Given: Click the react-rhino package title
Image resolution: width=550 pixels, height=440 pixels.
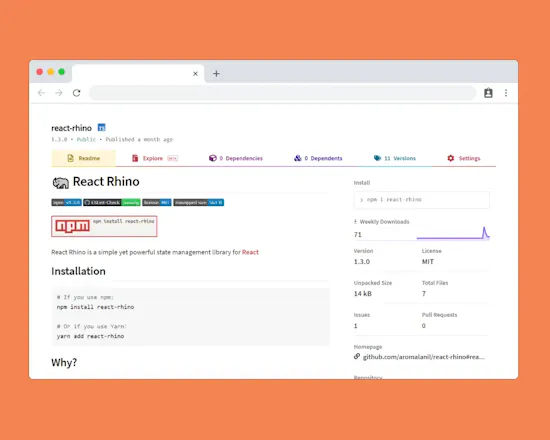Looking at the screenshot, I should point(71,128).
